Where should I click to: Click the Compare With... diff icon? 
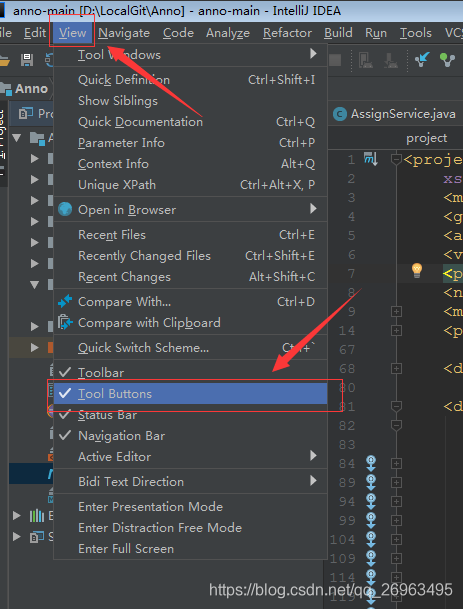point(65,301)
